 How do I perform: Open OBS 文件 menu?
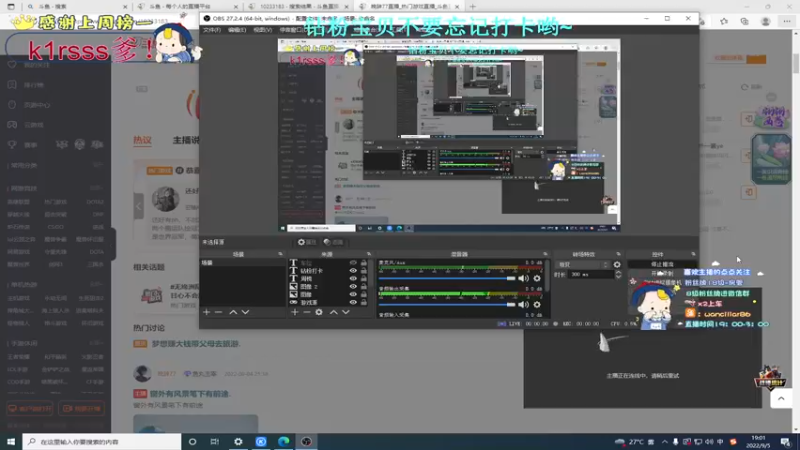pos(212,30)
